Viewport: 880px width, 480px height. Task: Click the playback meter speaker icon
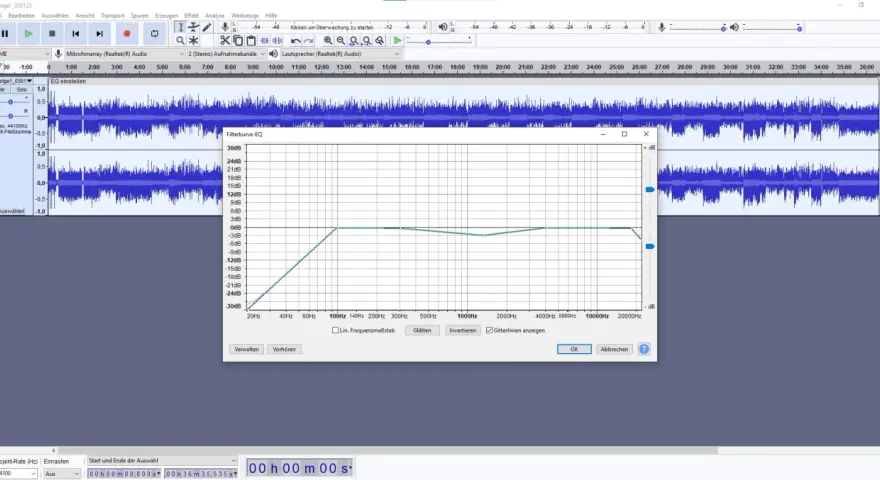[x=443, y=27]
